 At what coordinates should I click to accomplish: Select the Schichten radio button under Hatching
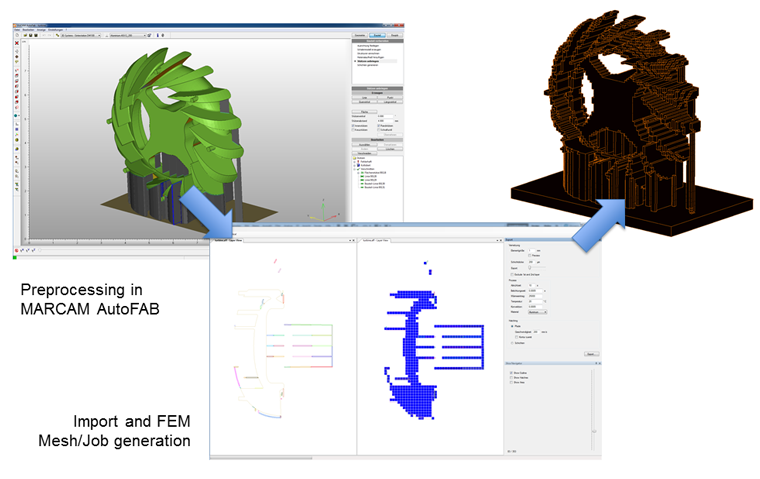click(x=512, y=343)
